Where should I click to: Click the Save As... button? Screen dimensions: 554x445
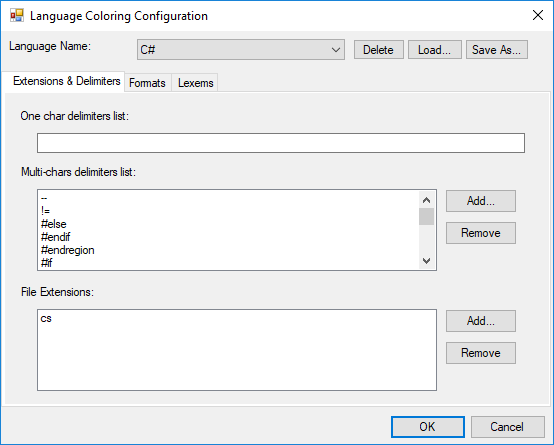tap(496, 49)
